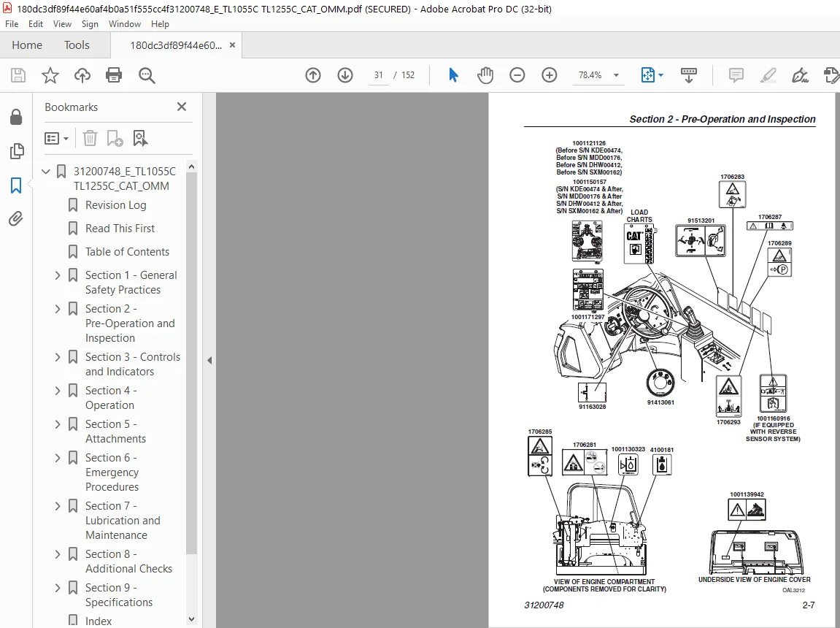Expand Section 8 - Additional Checks
840x628 pixels.
58,554
